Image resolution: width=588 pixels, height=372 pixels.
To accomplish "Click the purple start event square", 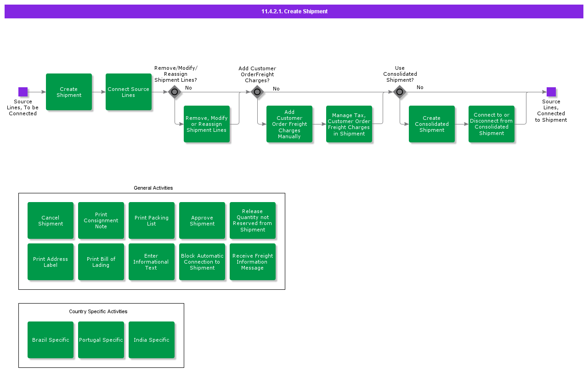I will (x=23, y=92).
